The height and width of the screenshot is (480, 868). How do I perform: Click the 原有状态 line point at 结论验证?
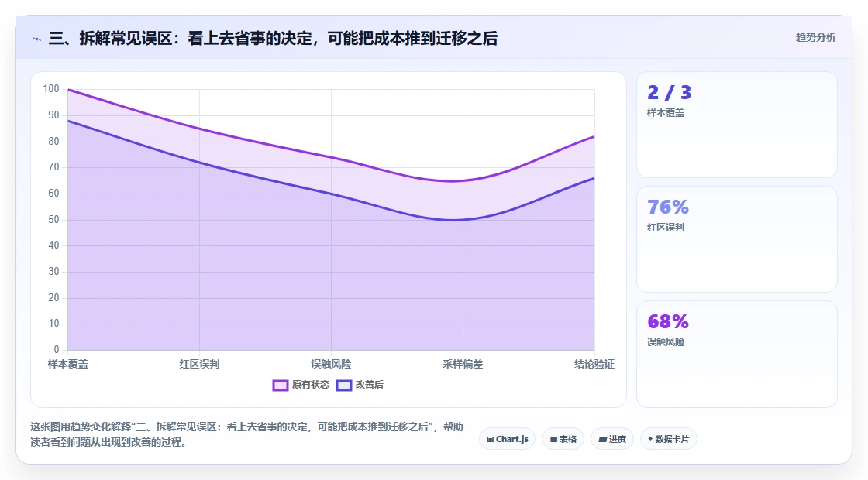point(594,136)
